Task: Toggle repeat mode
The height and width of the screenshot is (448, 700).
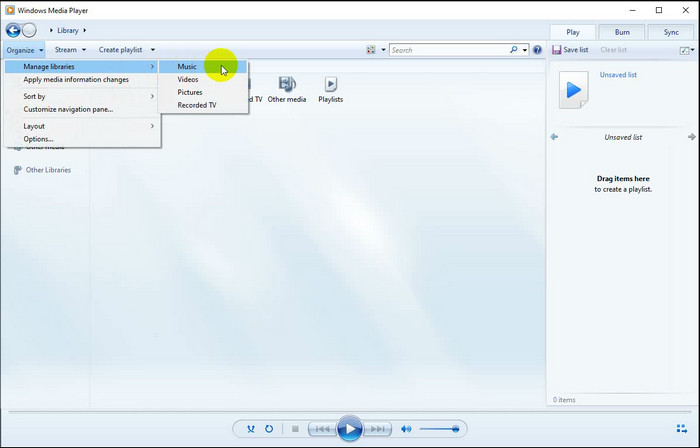Action: coord(269,429)
